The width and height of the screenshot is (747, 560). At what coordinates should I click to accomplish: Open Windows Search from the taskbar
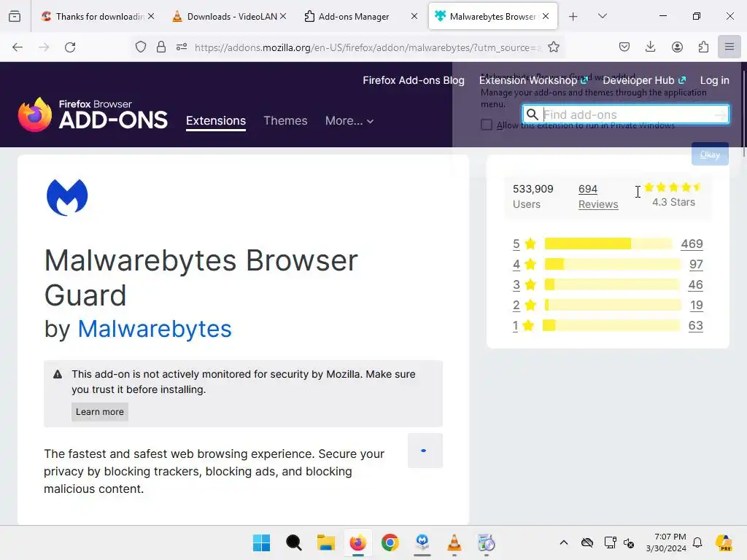pos(293,542)
